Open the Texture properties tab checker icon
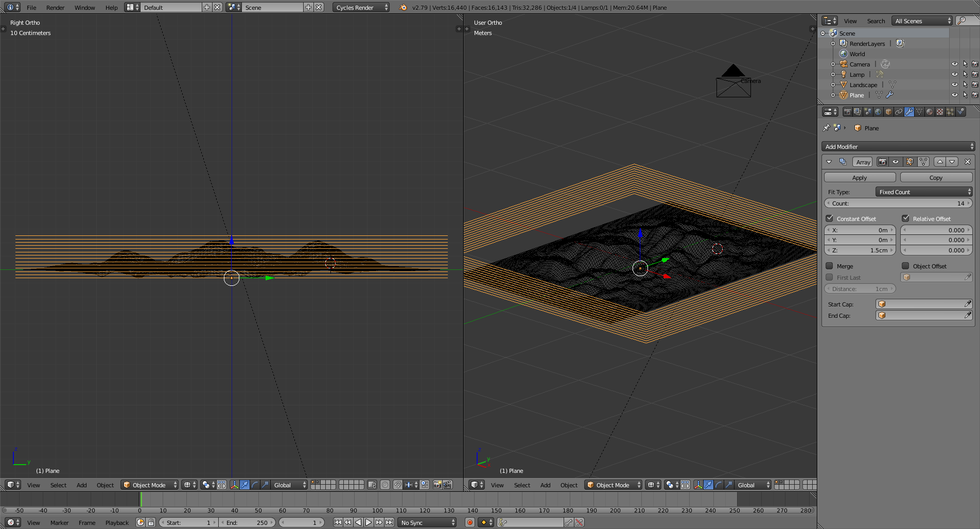This screenshot has width=980, height=529. coord(940,112)
